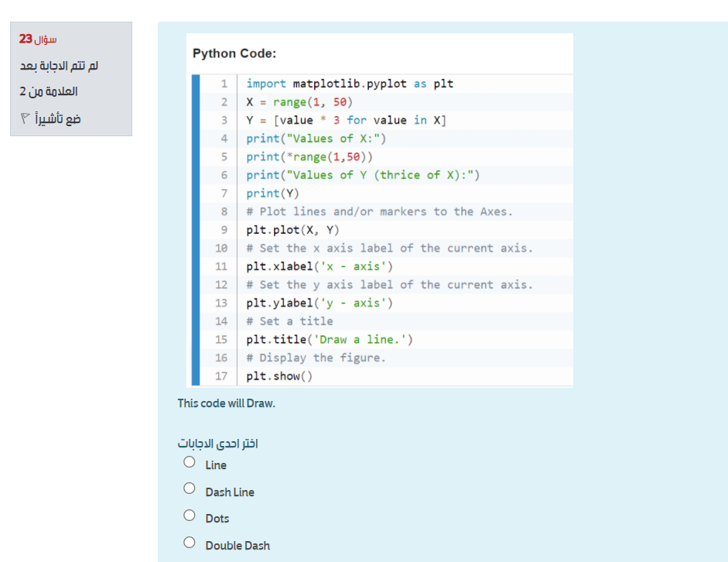The image size is (728, 562).
Task: Click the العلامة من 2 mark text
Action: pyautogui.click(x=48, y=91)
